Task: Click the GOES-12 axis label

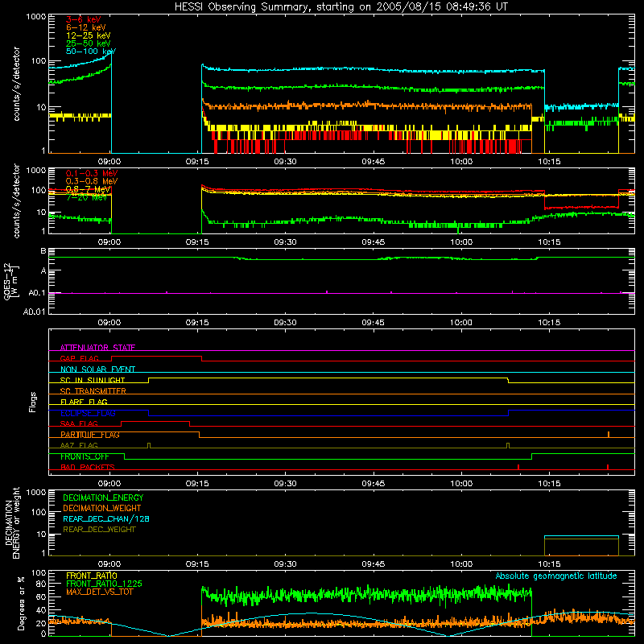Action: click(x=10, y=282)
